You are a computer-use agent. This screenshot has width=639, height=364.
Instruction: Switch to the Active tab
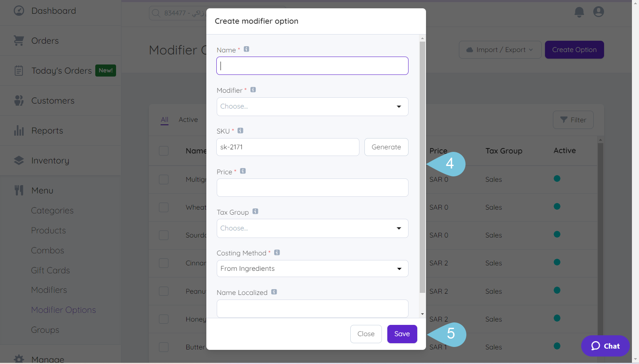pos(188,119)
